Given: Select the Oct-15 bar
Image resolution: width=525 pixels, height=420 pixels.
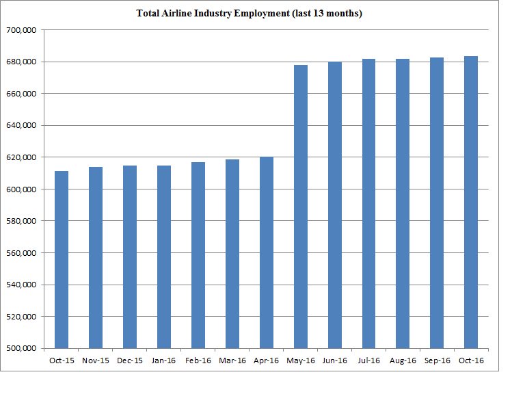Looking at the screenshot, I should click(x=62, y=259).
